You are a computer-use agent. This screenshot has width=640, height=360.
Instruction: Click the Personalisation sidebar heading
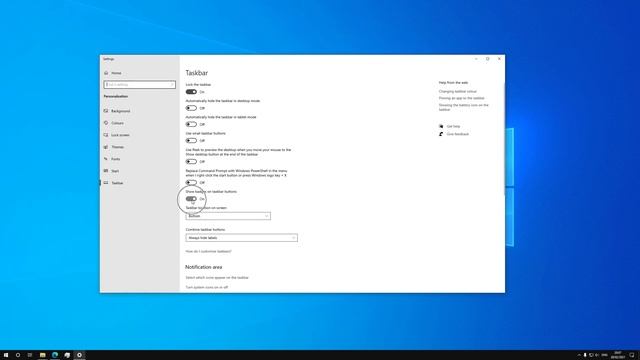pyautogui.click(x=116, y=96)
